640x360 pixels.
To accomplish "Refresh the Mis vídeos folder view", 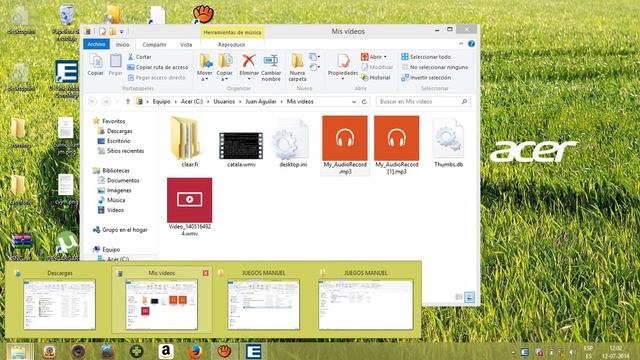I will tap(364, 102).
